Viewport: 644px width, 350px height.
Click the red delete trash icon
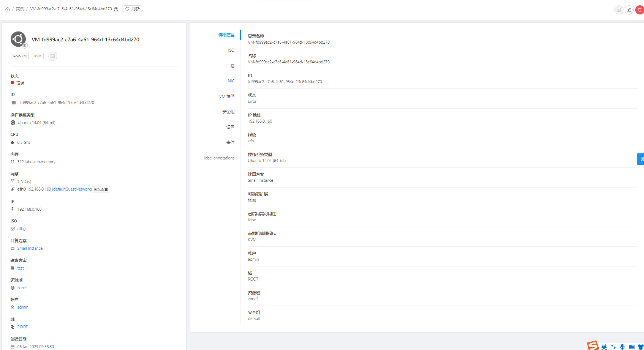[x=639, y=9]
